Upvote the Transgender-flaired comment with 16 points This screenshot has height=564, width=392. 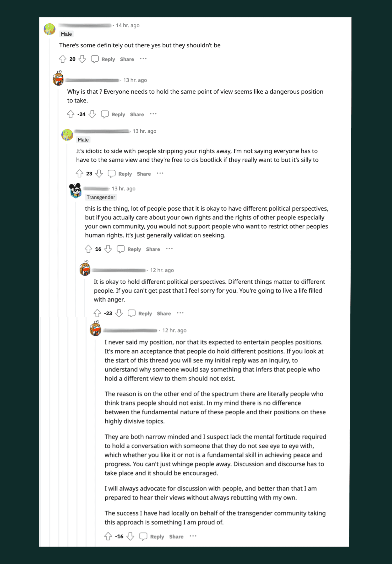coord(88,249)
